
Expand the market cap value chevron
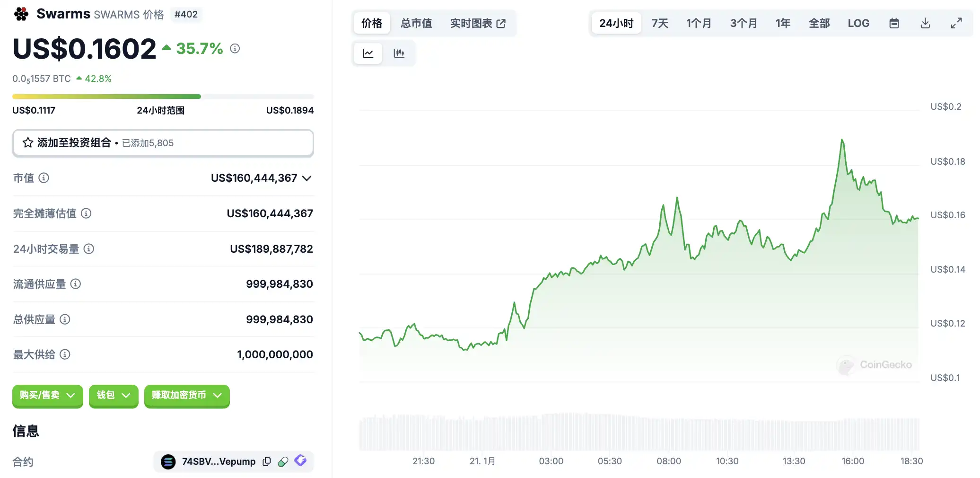(307, 178)
